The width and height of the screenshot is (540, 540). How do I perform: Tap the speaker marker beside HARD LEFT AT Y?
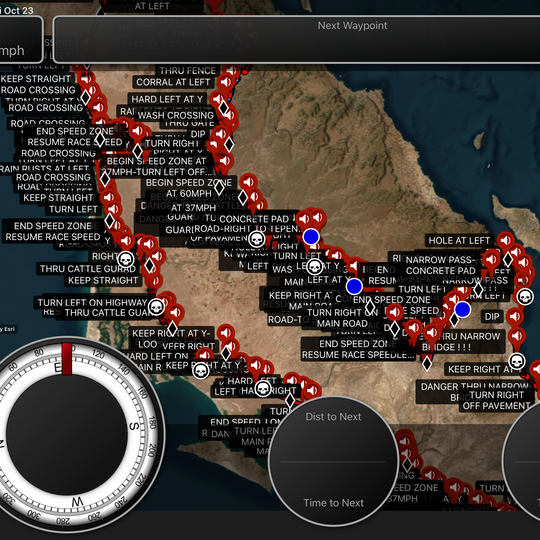click(x=218, y=99)
